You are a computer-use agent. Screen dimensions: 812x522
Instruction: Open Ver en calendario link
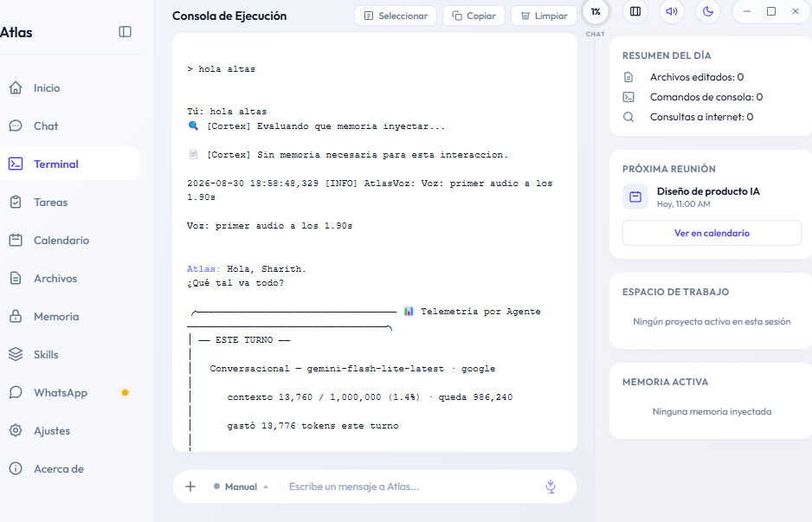tap(712, 233)
